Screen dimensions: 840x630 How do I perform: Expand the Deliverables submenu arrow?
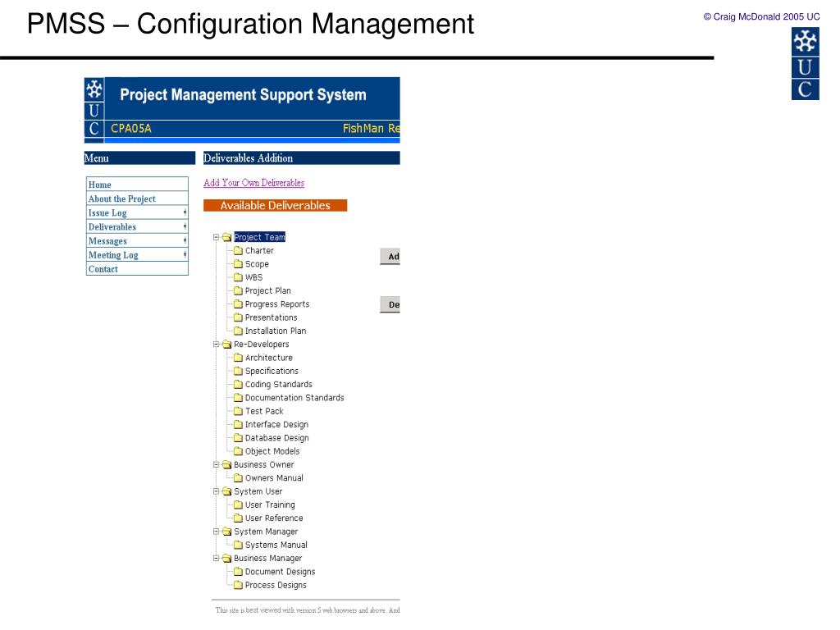pyautogui.click(x=185, y=226)
